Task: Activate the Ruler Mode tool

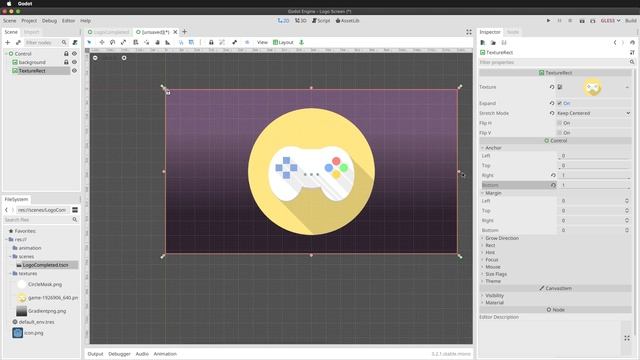Action: pos(168,42)
